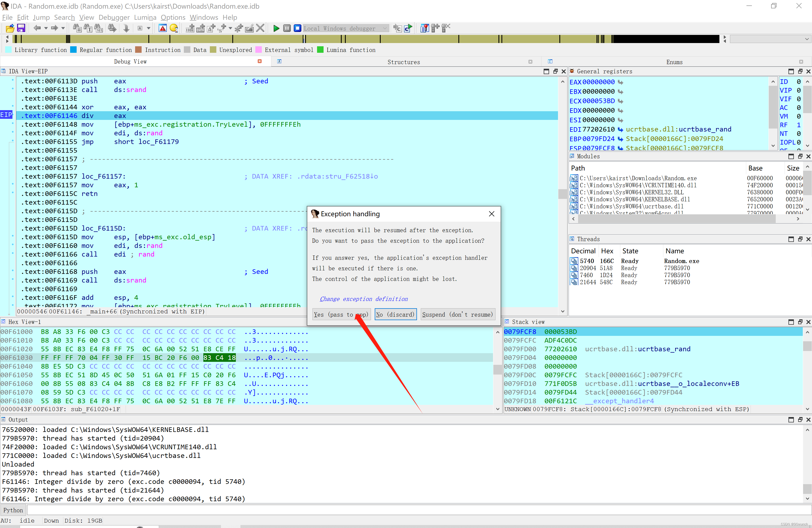
Task: Switch to the Structures tab
Action: coord(404,62)
